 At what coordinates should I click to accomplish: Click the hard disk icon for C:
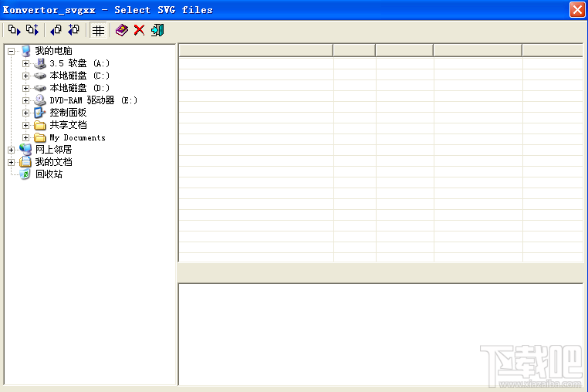click(40, 76)
